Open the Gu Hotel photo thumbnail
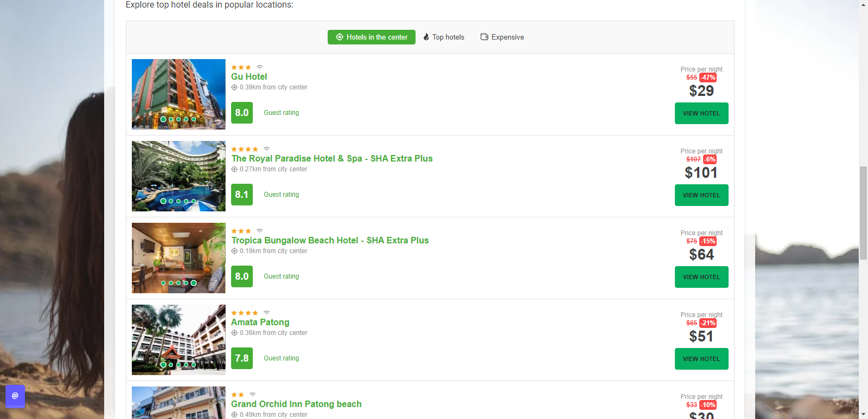The width and height of the screenshot is (868, 419). point(178,94)
